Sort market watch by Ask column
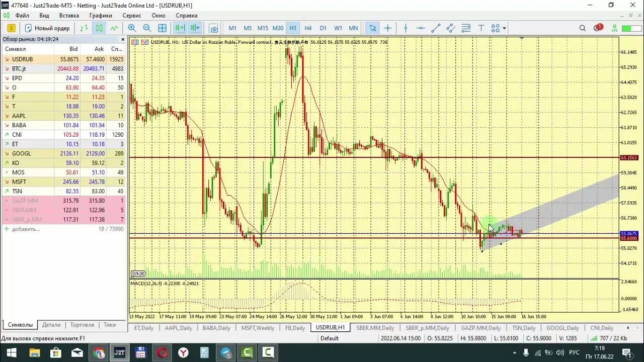 click(99, 49)
